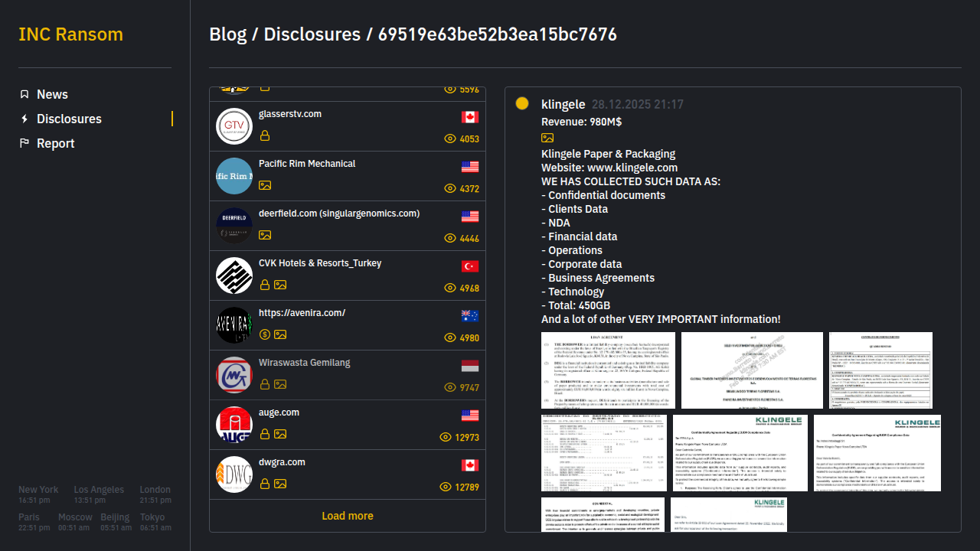
Task: Click the image icon under Pacific Rim Mechanical
Action: point(265,185)
